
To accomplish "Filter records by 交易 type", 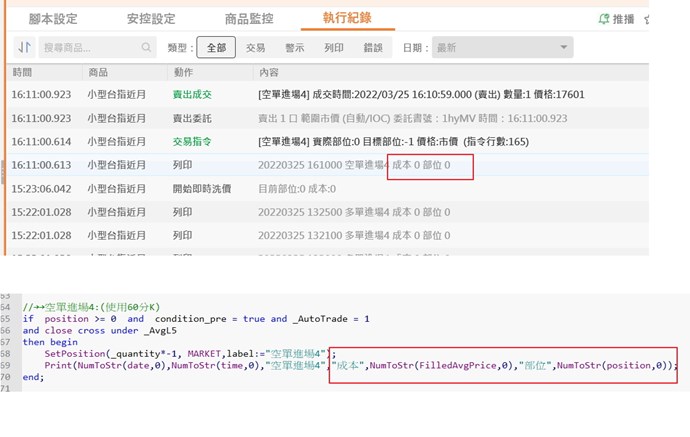I will [256, 47].
